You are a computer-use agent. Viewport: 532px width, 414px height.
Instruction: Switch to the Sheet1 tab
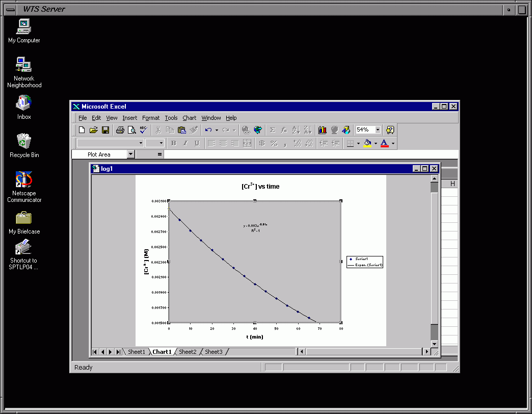click(x=136, y=352)
